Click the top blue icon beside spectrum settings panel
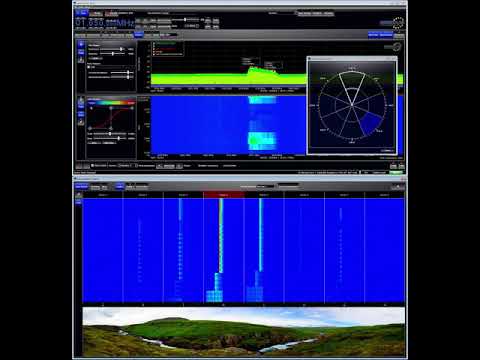 tap(81, 44)
